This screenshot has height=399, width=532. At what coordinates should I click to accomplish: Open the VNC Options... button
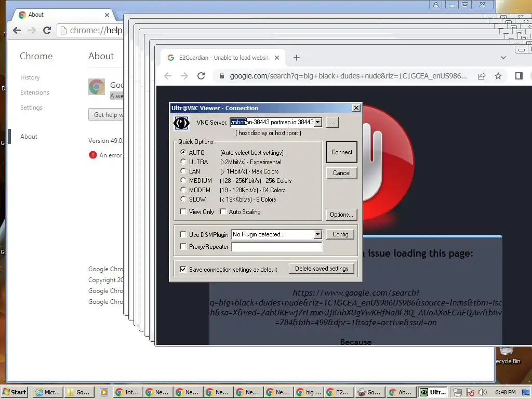pos(342,215)
